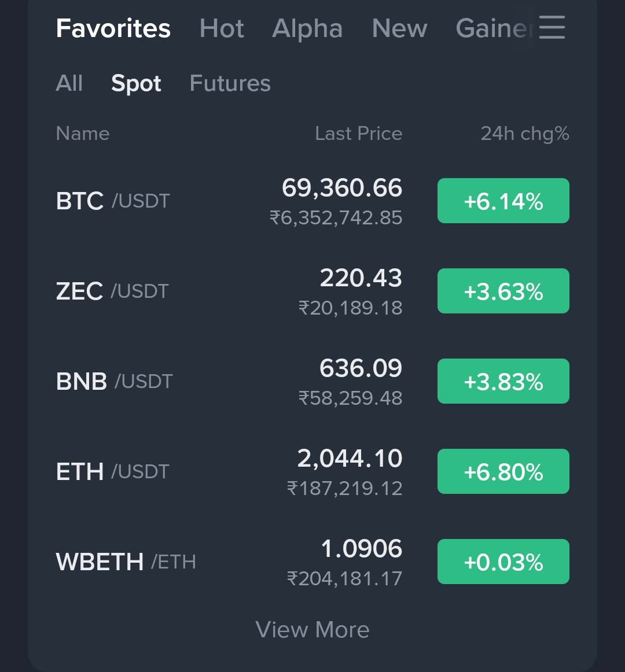
Task: Select the Futures filter
Action: tap(230, 83)
